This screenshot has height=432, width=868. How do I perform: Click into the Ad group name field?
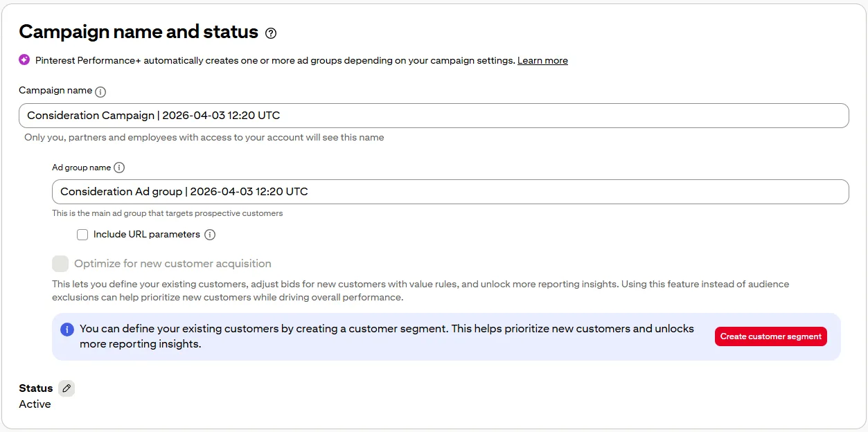click(x=450, y=192)
